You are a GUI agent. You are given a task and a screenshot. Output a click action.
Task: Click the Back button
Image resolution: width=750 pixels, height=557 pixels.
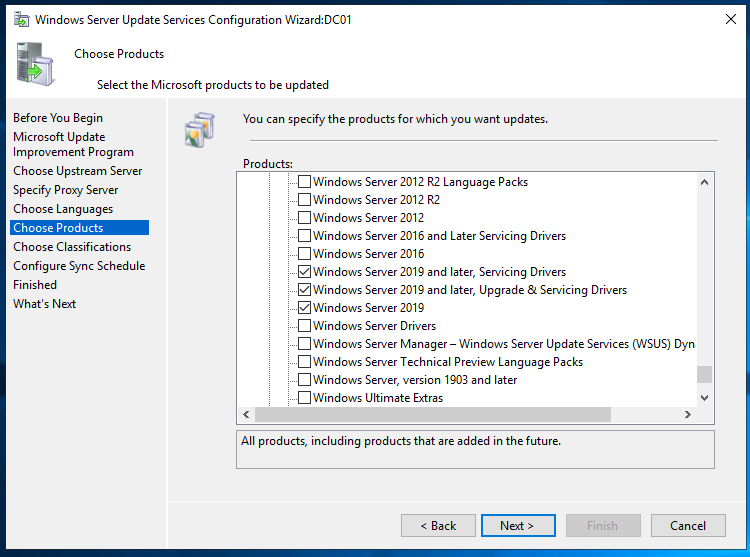438,525
